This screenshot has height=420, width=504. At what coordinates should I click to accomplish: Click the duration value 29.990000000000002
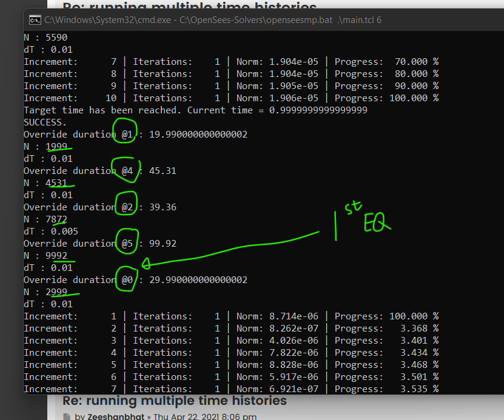coord(198,279)
